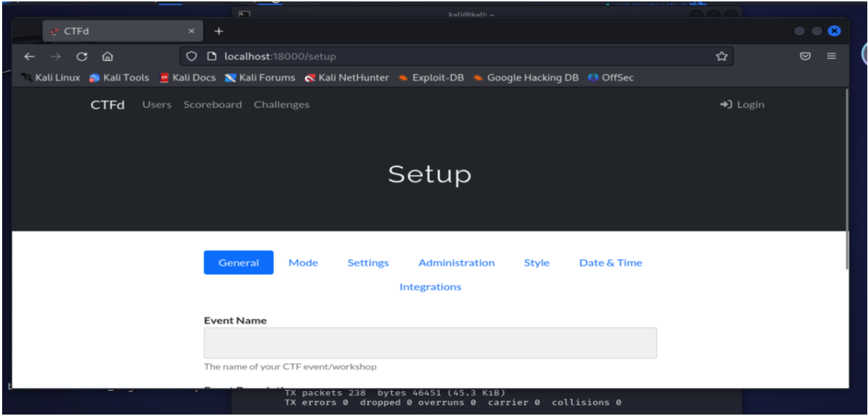Open Scoreboard in the CTFd navbar

212,105
